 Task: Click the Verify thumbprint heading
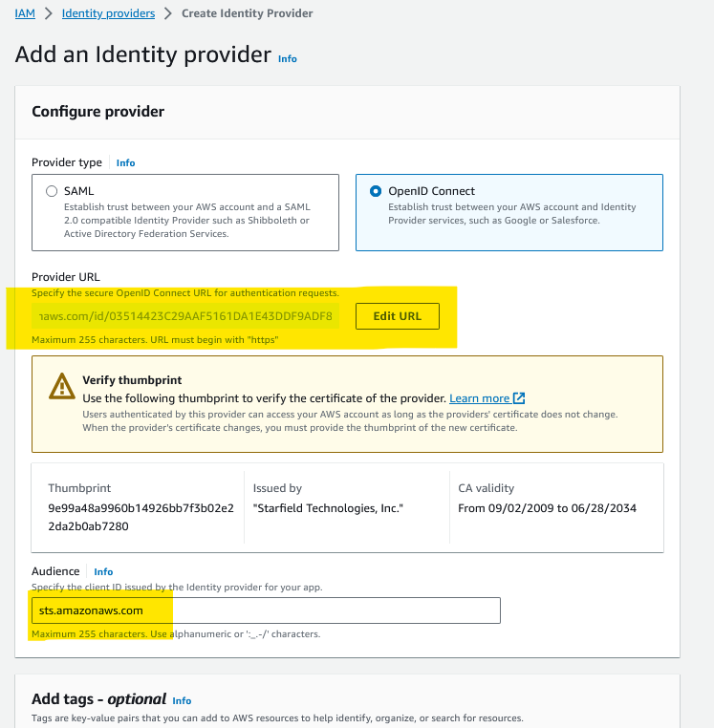coord(132,380)
